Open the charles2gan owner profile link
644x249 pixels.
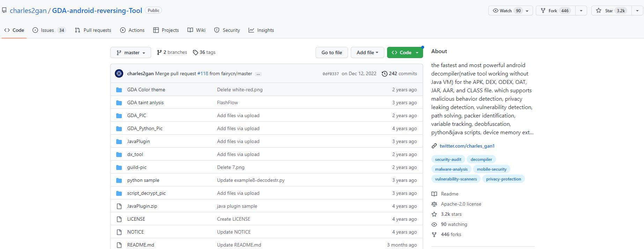pyautogui.click(x=28, y=10)
